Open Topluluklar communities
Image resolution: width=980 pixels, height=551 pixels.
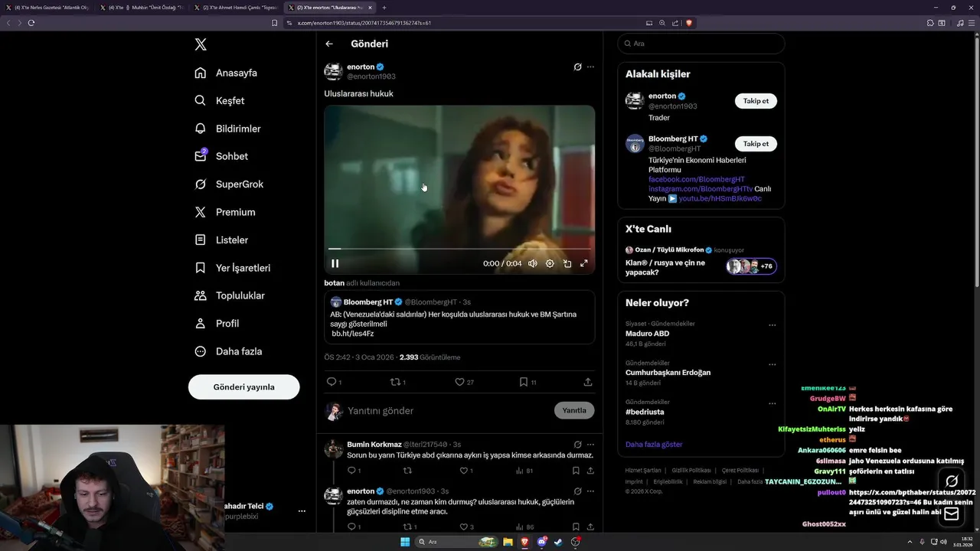click(230, 295)
